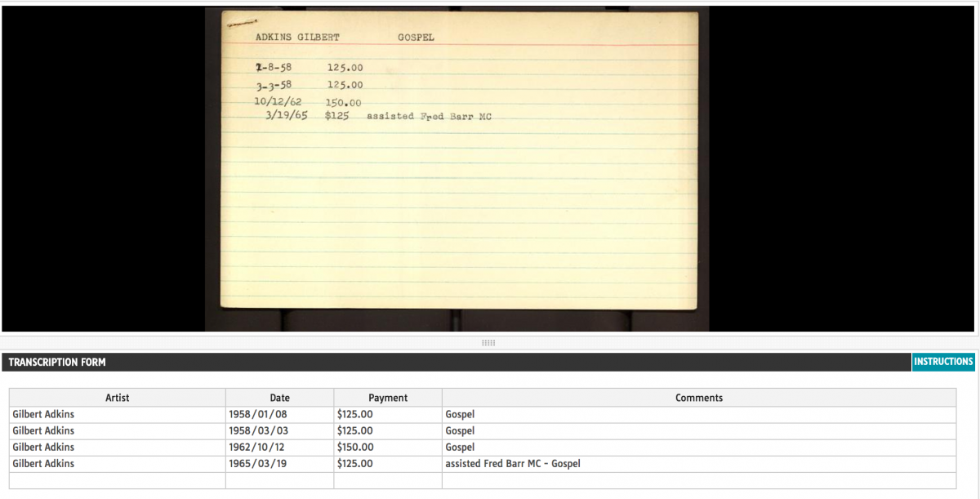Edit the date cell 1958/03/03
Viewport: 980px width, 499px height.
click(280, 431)
